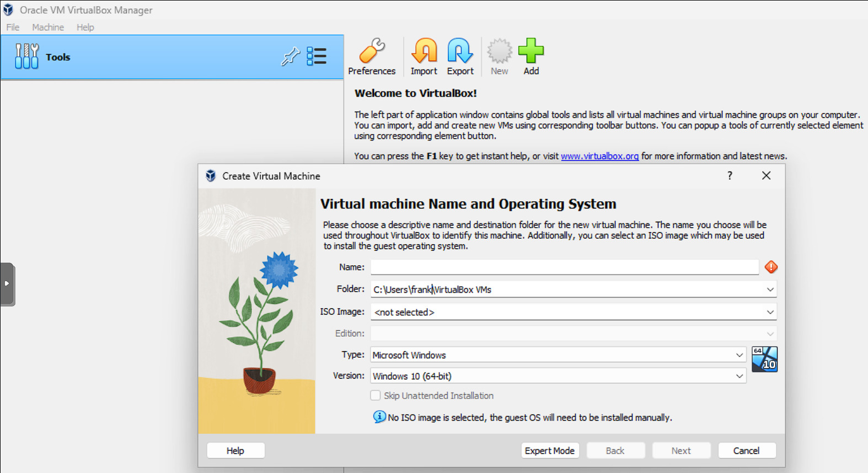Click the Windows 10 64-bit OS icon
Viewport: 868px width, 473px height.
pyautogui.click(x=764, y=359)
